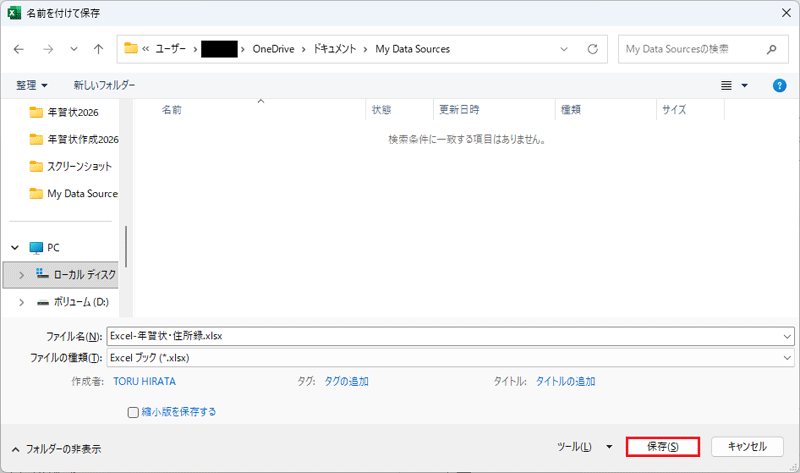Click the back navigation arrow
Image resolution: width=800 pixels, height=473 pixels.
pos(18,49)
